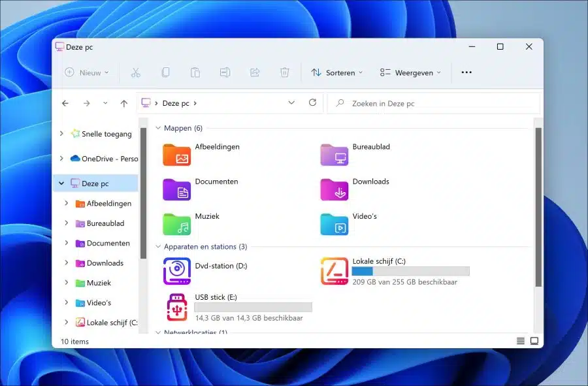Select the Documenten folder icon in main pane
Viewport: 588px width, 386px height.
click(x=176, y=189)
